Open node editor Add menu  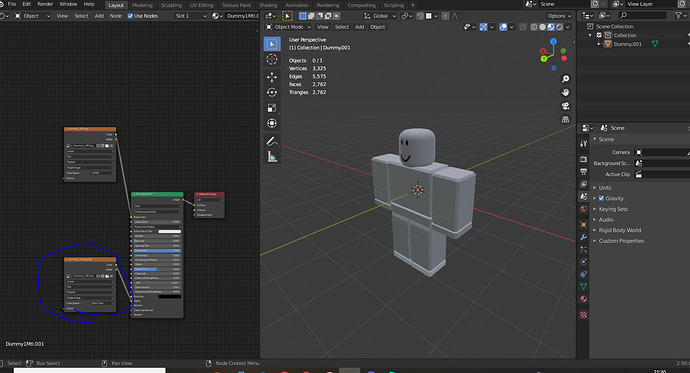pos(99,16)
